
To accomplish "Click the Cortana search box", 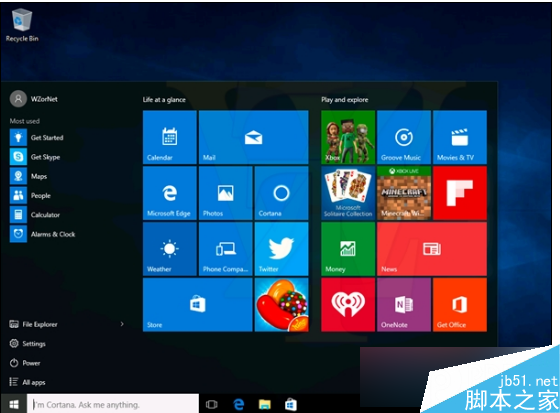I will pyautogui.click(x=113, y=404).
